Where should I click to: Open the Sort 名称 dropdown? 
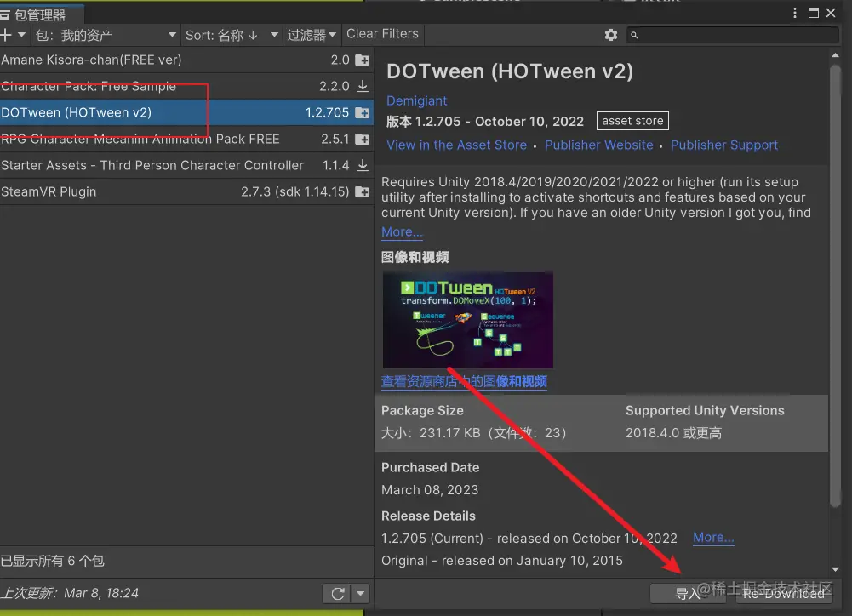[x=232, y=35]
